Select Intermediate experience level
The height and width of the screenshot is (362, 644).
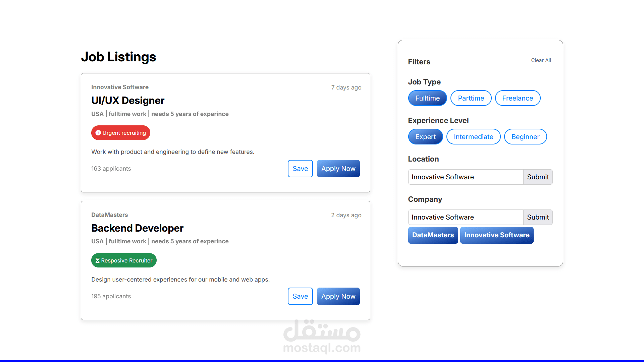[x=473, y=137]
